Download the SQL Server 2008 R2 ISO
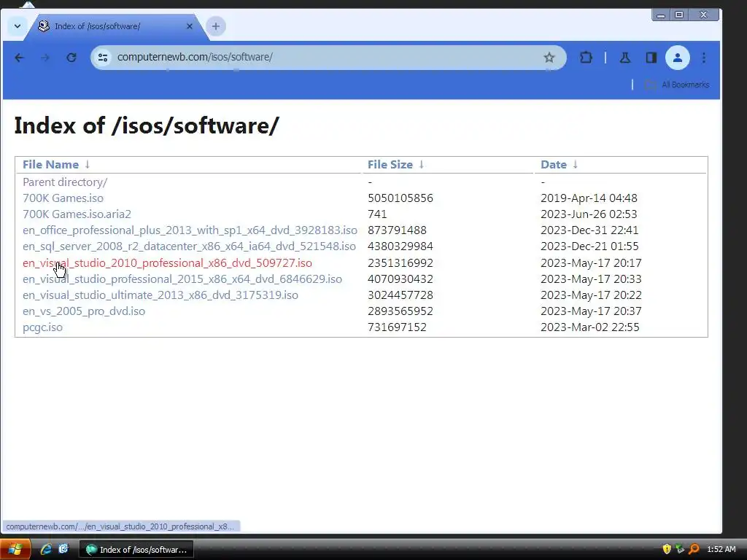 click(189, 246)
